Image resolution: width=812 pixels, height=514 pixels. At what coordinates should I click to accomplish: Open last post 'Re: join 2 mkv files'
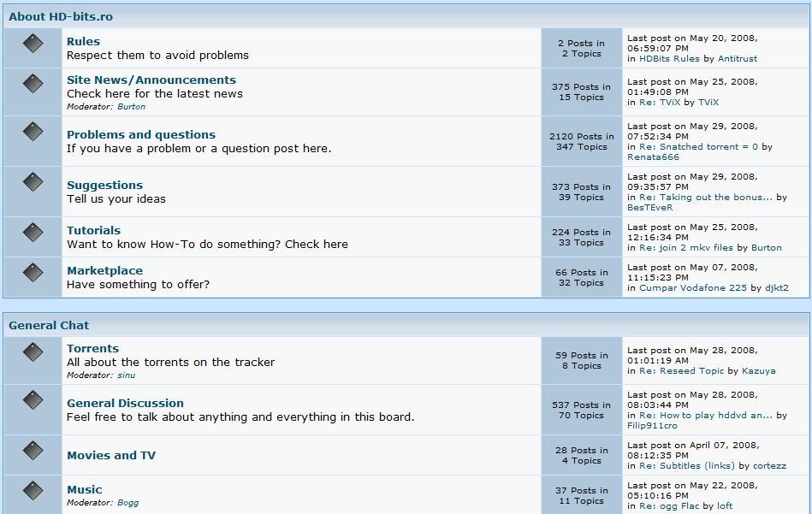687,247
